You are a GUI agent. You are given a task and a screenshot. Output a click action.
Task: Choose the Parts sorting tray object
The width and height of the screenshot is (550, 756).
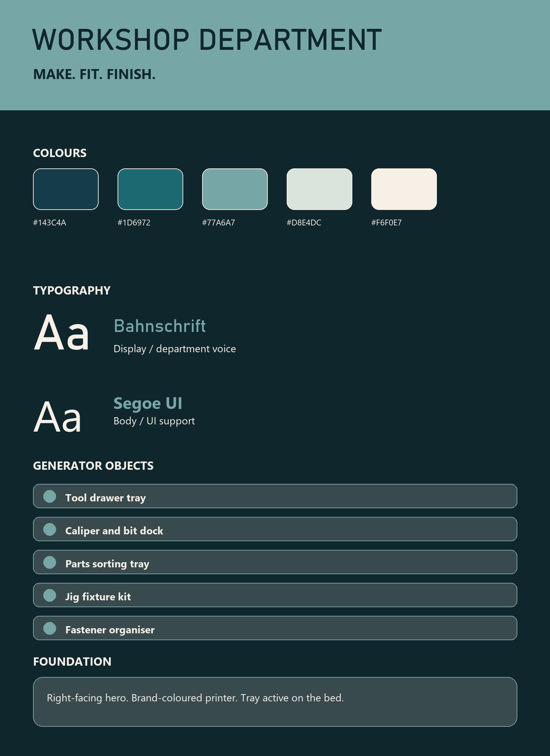(x=275, y=562)
